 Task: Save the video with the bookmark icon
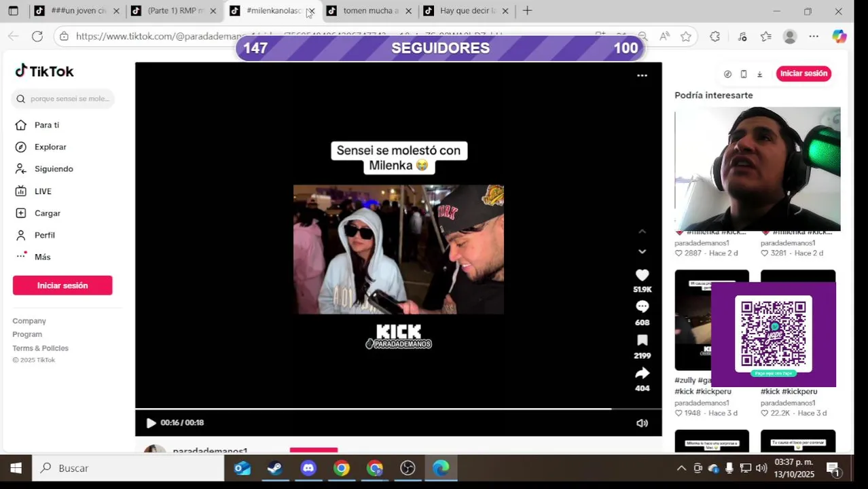[642, 340]
